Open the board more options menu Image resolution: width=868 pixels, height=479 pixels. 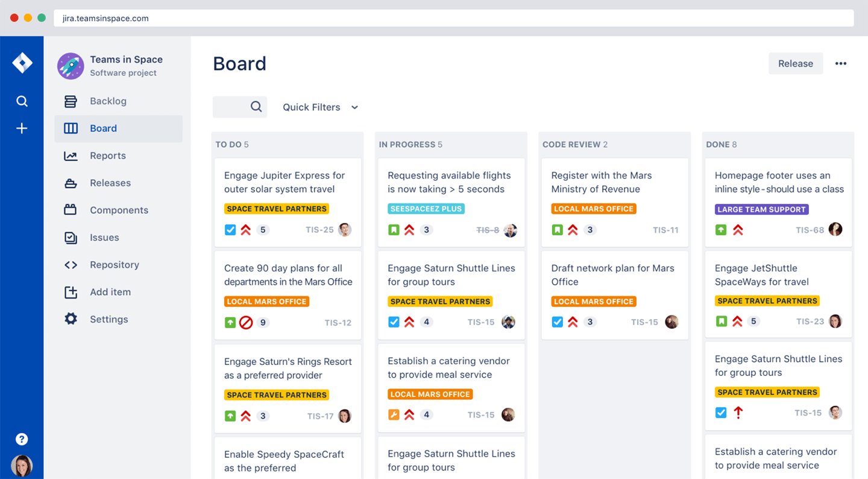tap(840, 63)
